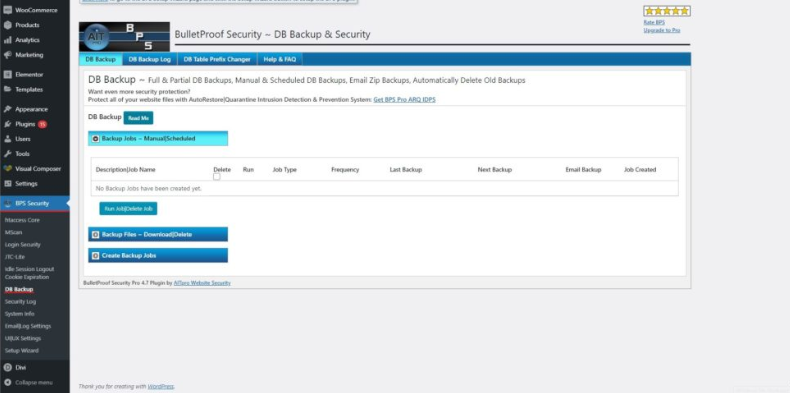This screenshot has width=790, height=393.
Task: Click the Run Job|Delete Job button
Action: (128, 209)
